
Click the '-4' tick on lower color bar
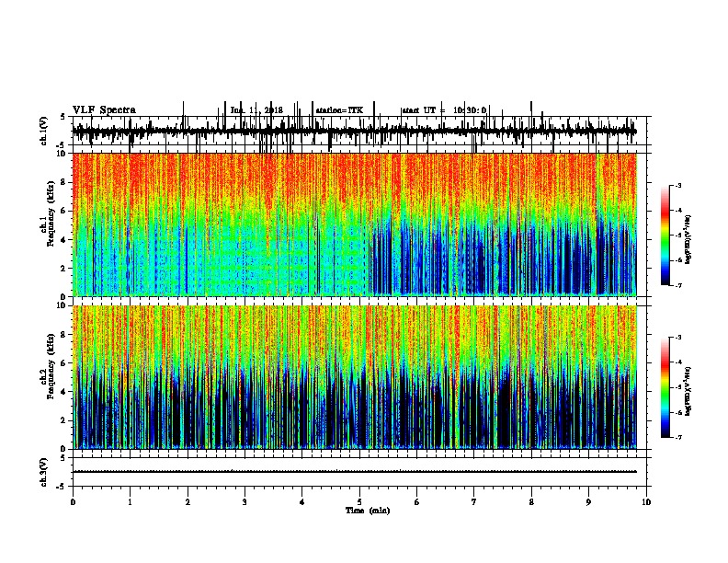click(677, 362)
